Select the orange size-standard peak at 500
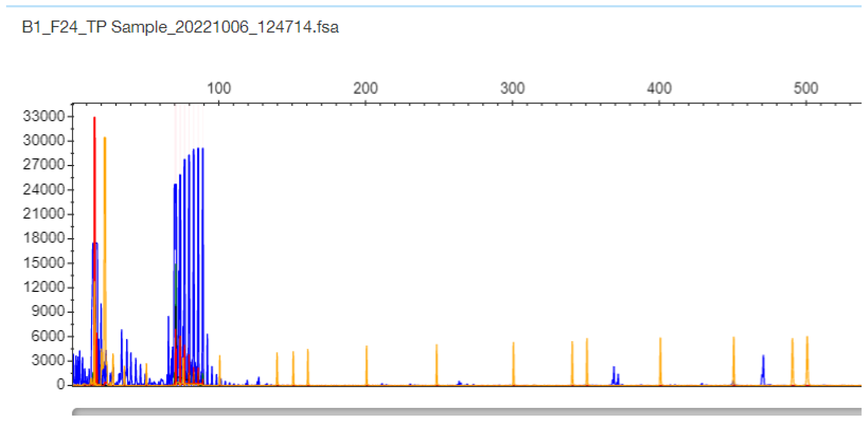This screenshot has height=423, width=868. click(807, 359)
